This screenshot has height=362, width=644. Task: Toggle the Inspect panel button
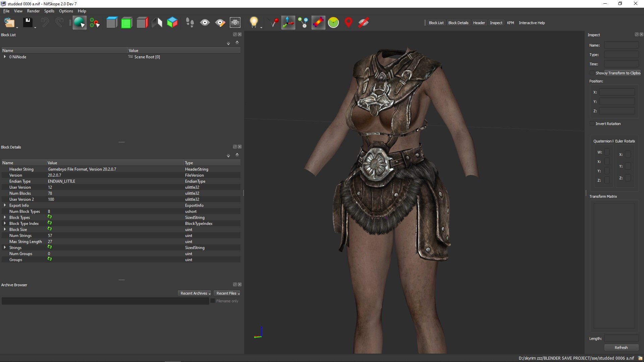pyautogui.click(x=496, y=23)
